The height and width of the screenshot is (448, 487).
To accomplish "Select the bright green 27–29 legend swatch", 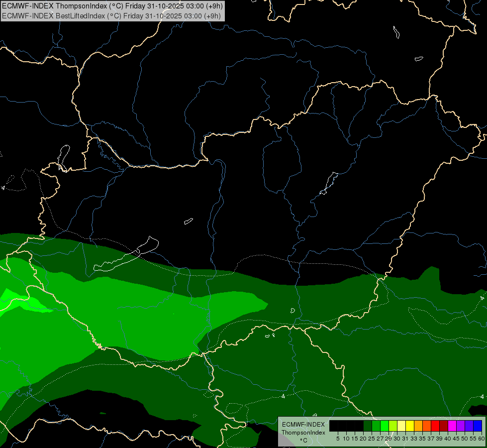I will pyautogui.click(x=385, y=426).
